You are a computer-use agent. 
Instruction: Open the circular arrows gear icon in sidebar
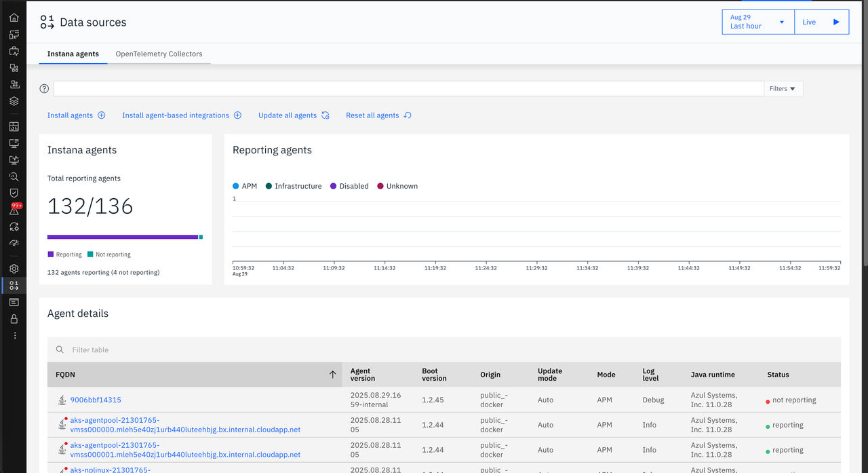click(x=14, y=227)
